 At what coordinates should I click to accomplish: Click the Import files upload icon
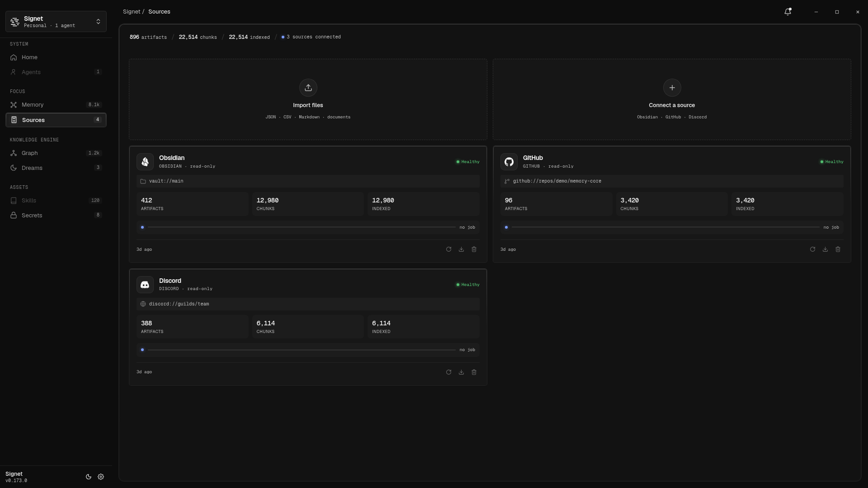tap(308, 88)
